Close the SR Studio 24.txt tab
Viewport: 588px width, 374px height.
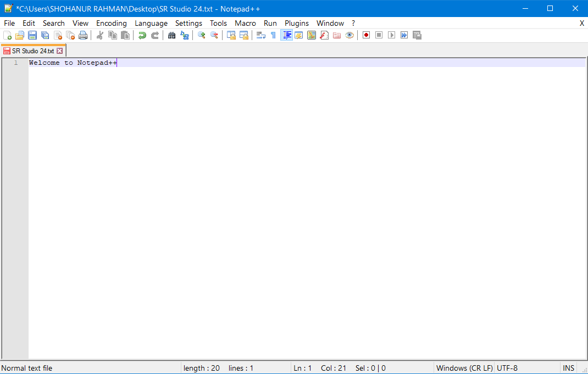click(60, 51)
